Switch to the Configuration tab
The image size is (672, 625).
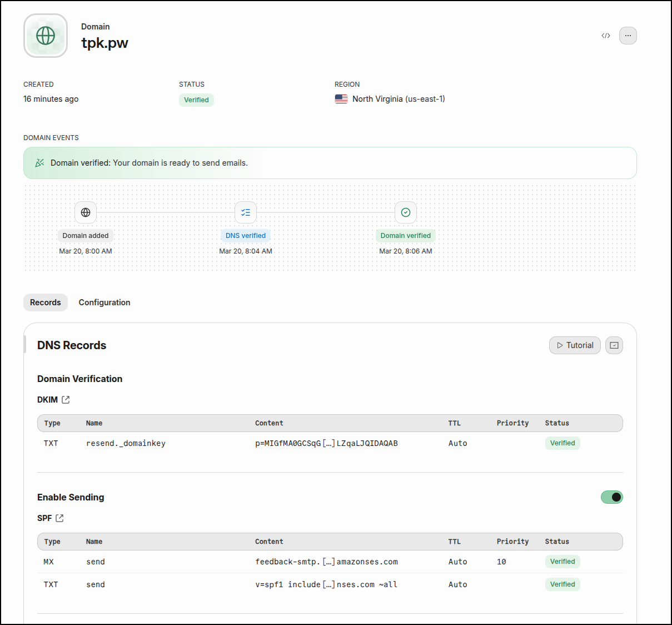(104, 302)
